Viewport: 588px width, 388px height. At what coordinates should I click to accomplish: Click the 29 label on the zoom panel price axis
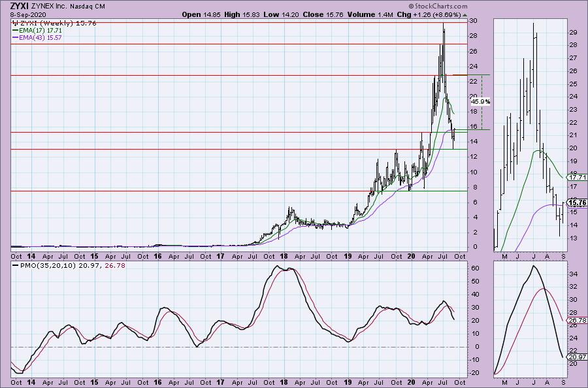point(574,33)
